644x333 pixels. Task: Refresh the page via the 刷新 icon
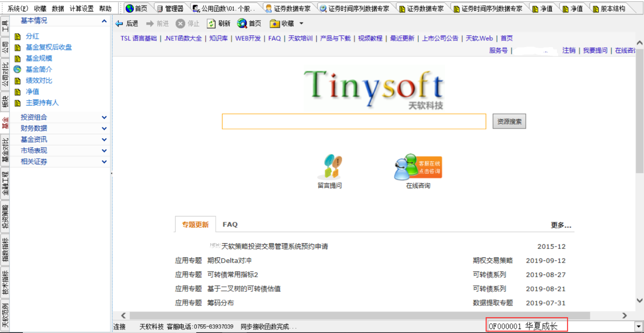pos(212,24)
